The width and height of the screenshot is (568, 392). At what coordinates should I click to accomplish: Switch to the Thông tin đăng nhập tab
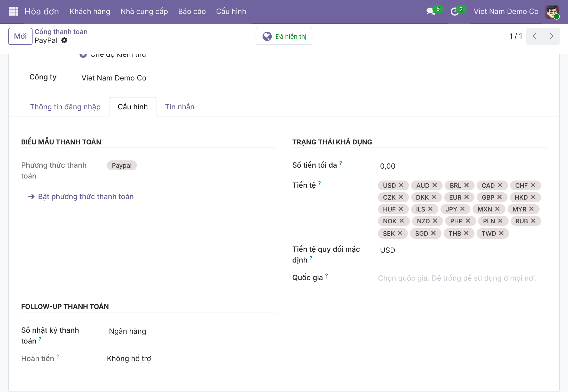tap(65, 107)
